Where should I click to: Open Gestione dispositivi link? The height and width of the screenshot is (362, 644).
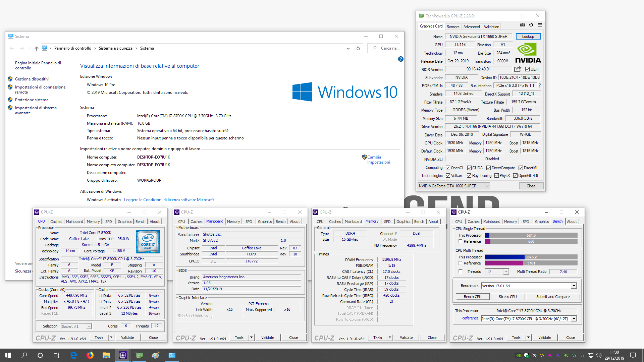(x=32, y=79)
